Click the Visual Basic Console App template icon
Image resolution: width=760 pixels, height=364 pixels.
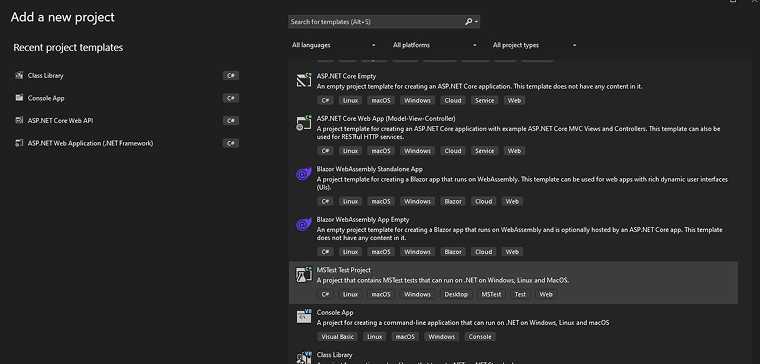(304, 317)
